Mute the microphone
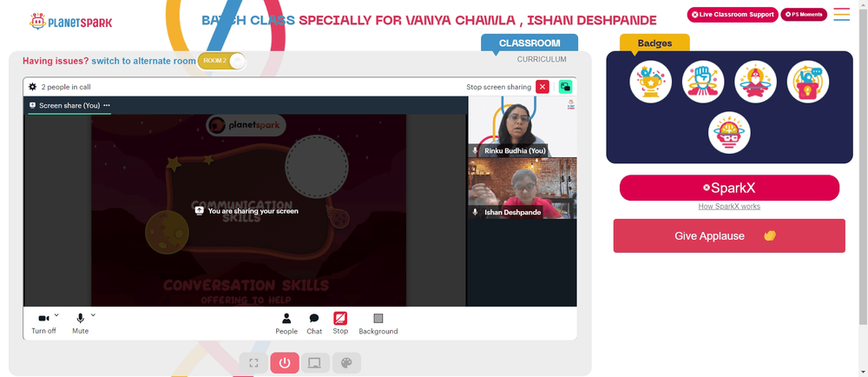Screen dimensions: 868x377 coord(80,323)
